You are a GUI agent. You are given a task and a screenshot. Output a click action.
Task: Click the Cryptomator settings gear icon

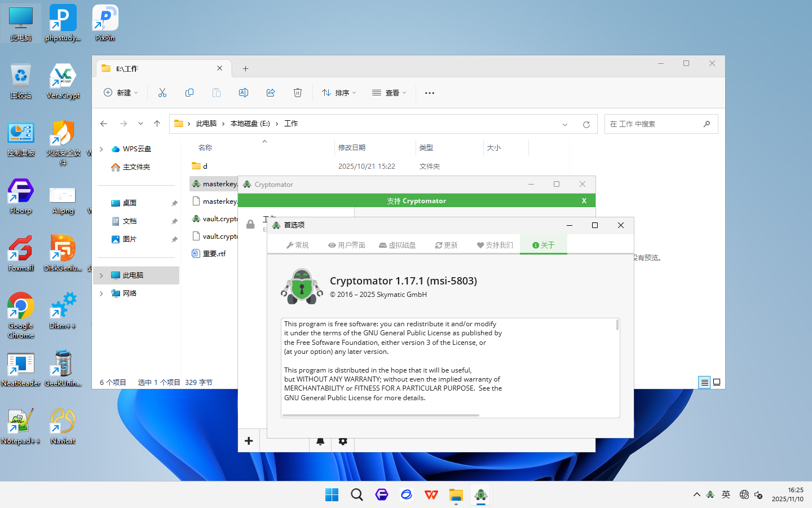pyautogui.click(x=343, y=441)
